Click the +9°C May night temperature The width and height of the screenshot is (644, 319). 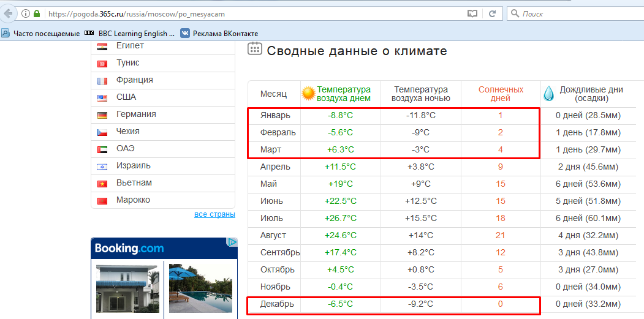(x=421, y=184)
